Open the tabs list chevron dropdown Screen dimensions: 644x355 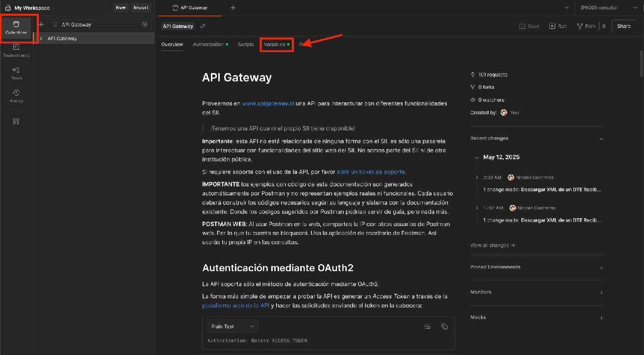pyautogui.click(x=567, y=8)
